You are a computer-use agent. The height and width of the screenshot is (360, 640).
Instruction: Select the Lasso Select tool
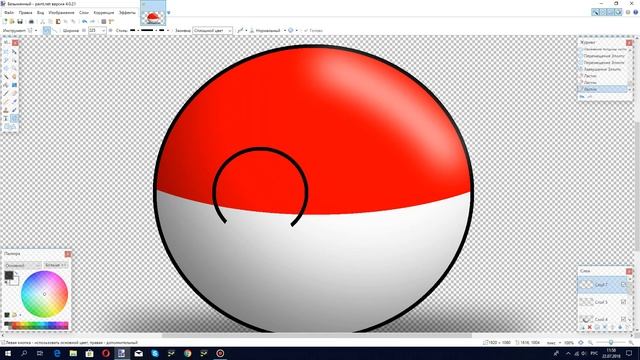coord(6,60)
